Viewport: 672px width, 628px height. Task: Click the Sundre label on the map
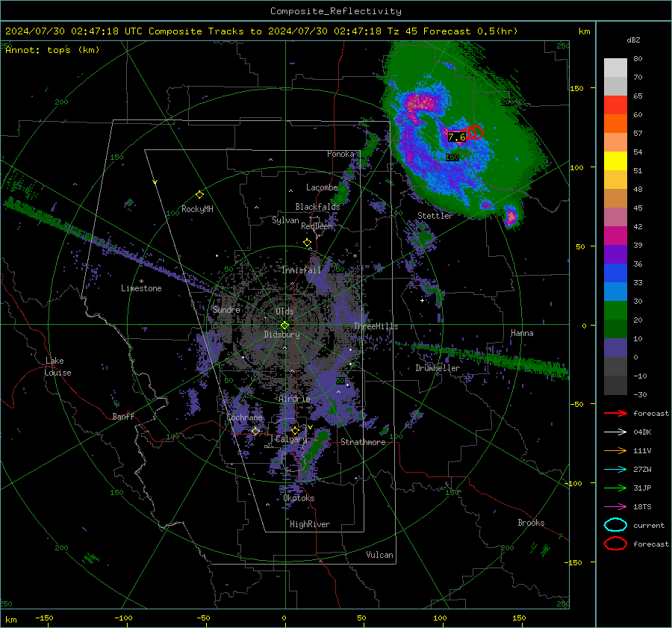click(x=226, y=309)
